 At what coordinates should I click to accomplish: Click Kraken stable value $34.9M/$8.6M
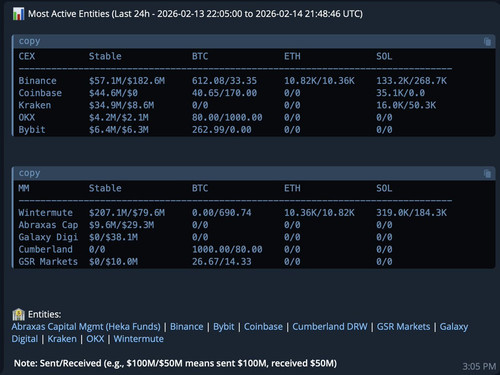(121, 105)
